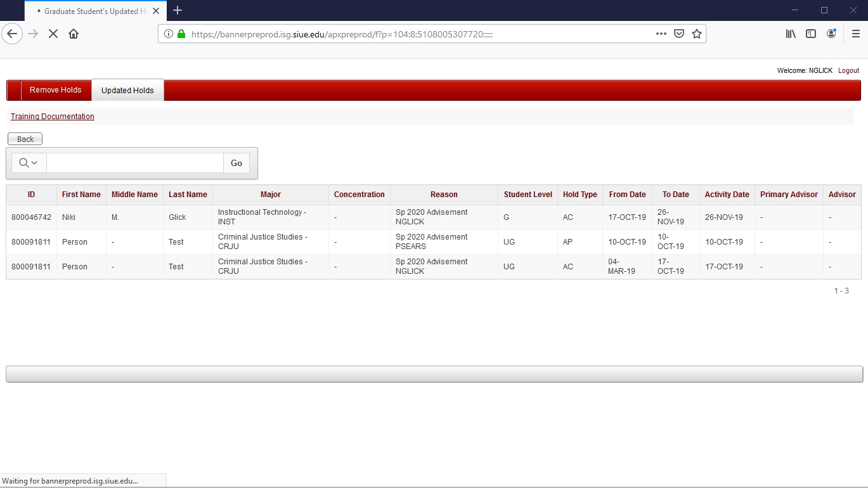Open the Firefox library icon
The image size is (868, 488).
pos(791,34)
